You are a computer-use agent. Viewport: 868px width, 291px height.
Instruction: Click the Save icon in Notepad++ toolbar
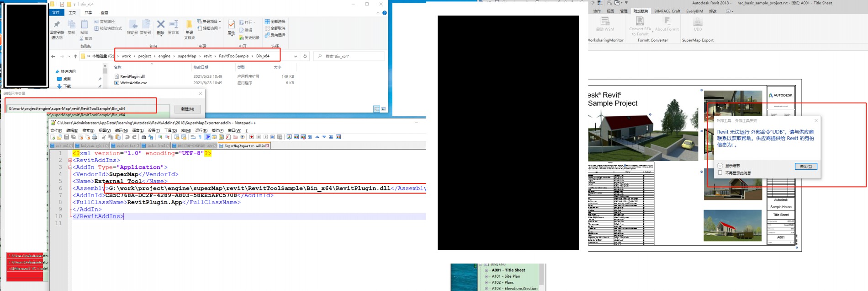(x=66, y=137)
